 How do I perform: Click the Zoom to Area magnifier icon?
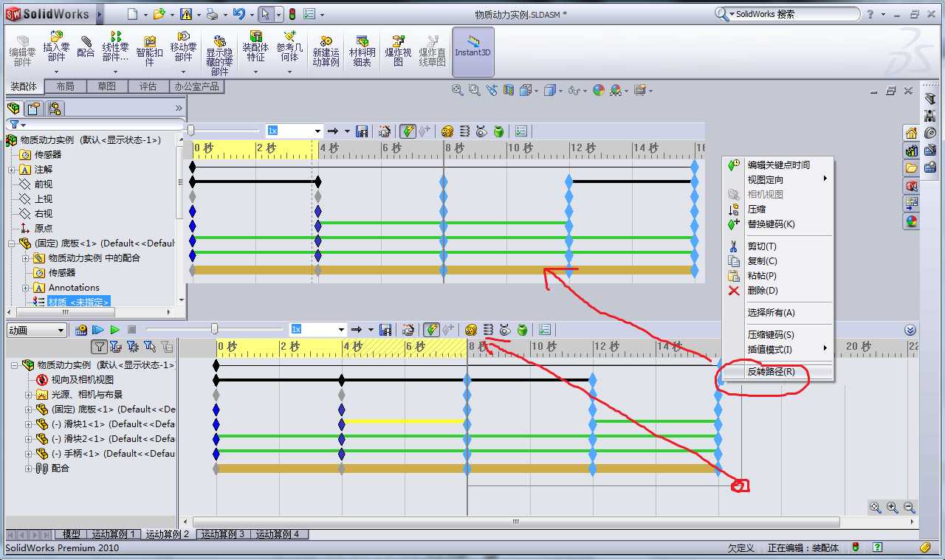pyautogui.click(x=474, y=90)
